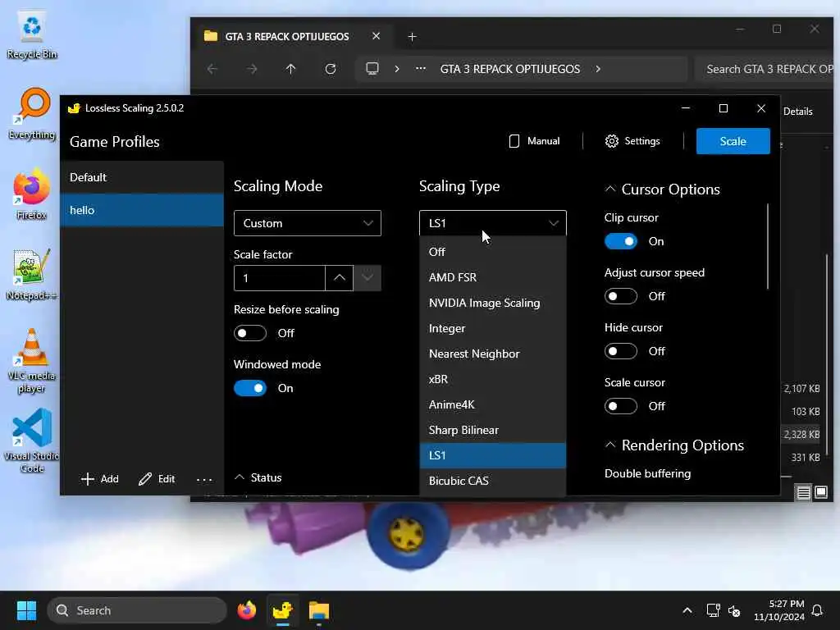
Task: Select Sharp Bilinear scaling type
Action: click(x=493, y=430)
